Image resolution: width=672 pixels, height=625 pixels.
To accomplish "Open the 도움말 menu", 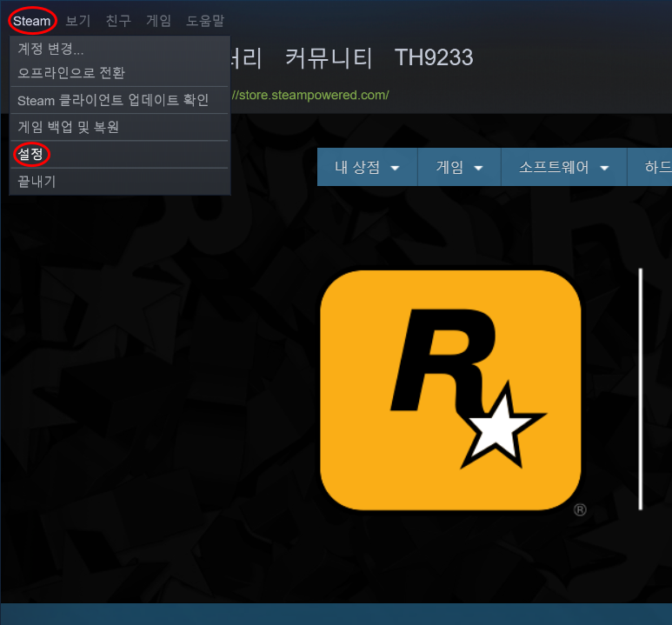I will [205, 21].
